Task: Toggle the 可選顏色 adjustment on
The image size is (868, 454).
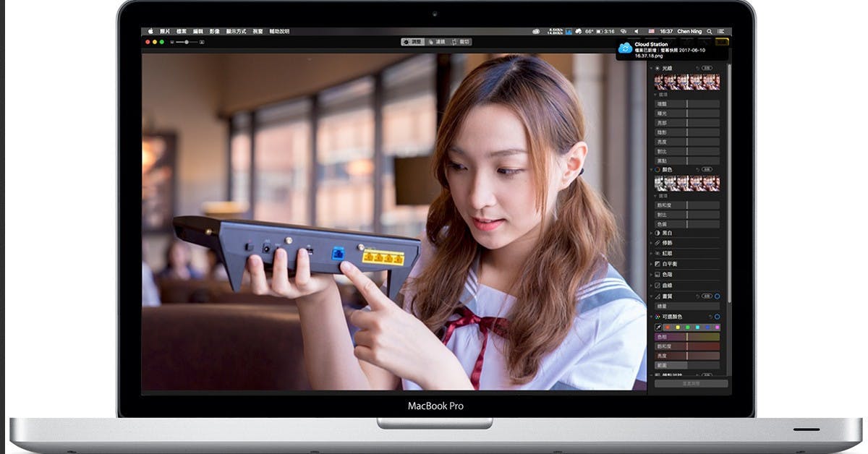Action: point(718,316)
